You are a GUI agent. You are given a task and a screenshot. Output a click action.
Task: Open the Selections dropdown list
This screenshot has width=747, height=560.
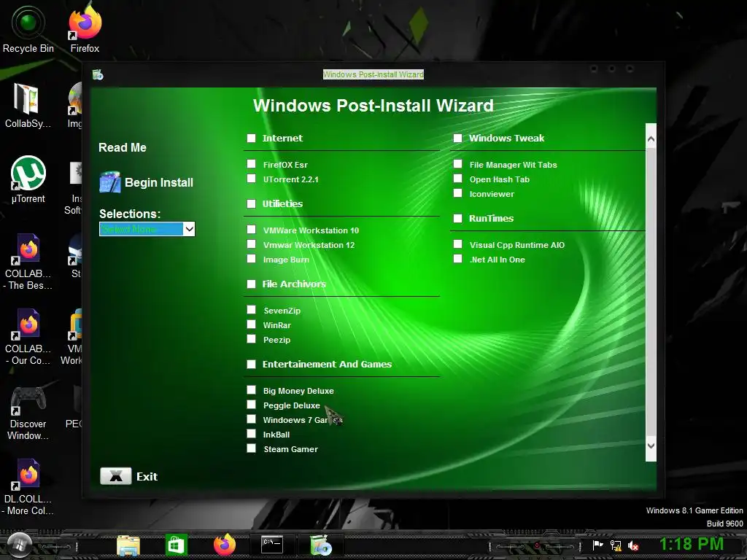pos(147,229)
